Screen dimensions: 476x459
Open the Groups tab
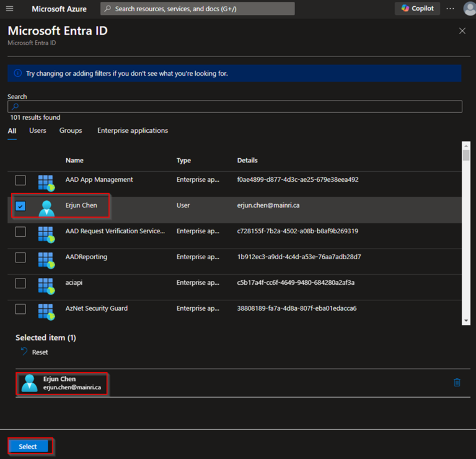[71, 131]
